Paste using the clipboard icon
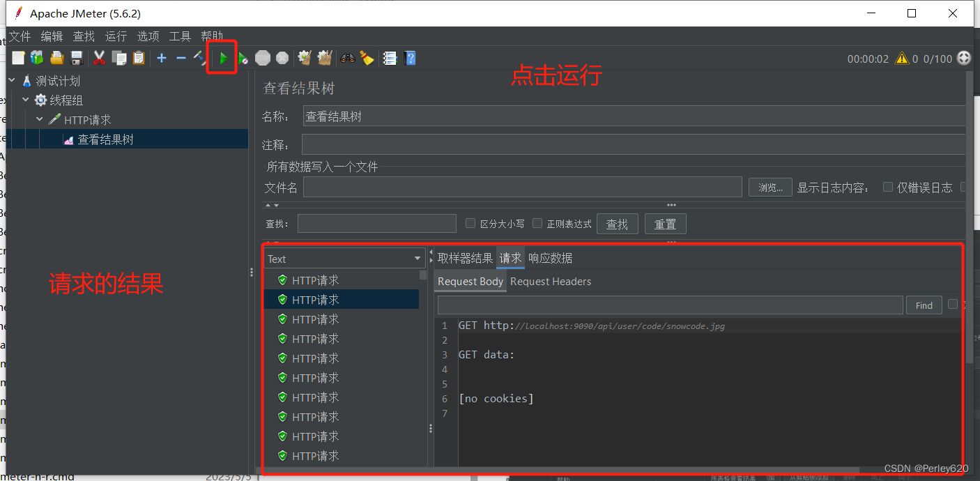The image size is (980, 481). click(x=139, y=59)
